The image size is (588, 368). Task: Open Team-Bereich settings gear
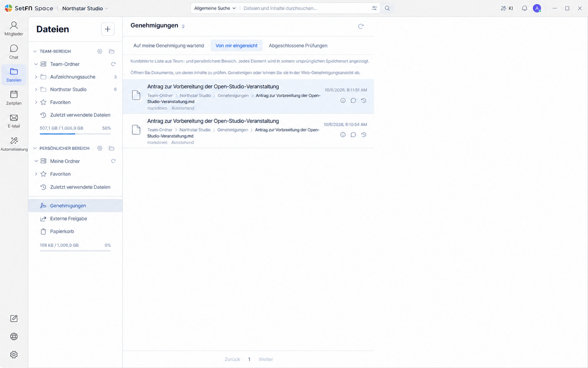pyautogui.click(x=100, y=51)
